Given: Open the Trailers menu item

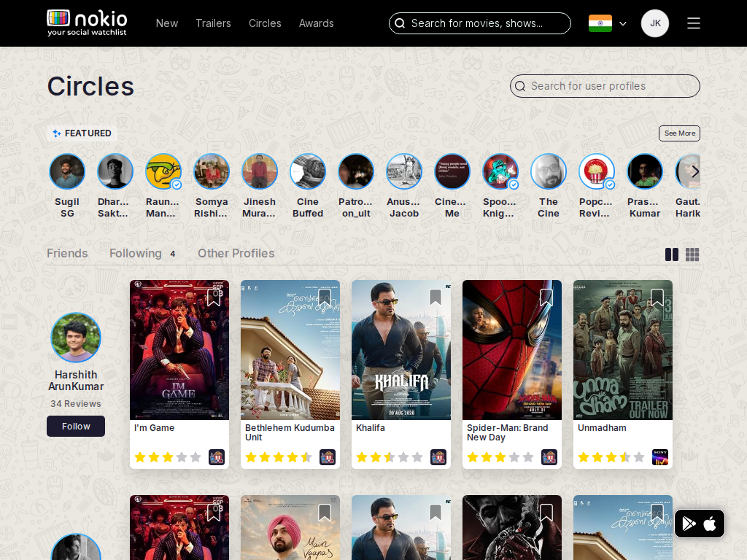Looking at the screenshot, I should (x=214, y=23).
